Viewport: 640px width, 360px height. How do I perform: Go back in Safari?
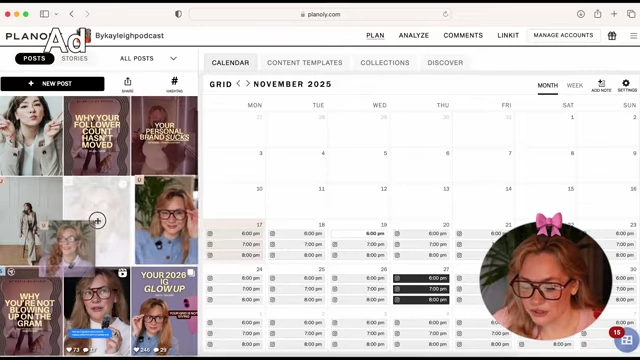(x=71, y=14)
